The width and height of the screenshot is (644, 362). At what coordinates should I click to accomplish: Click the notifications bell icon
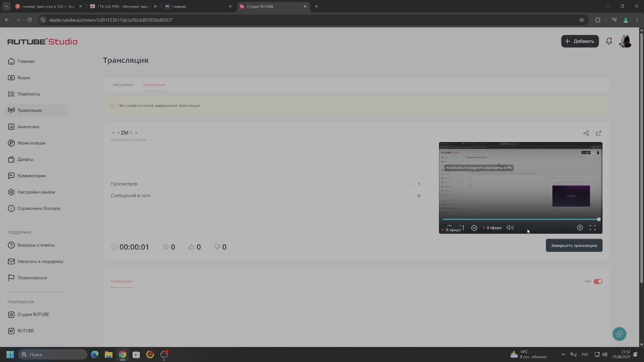tap(609, 41)
